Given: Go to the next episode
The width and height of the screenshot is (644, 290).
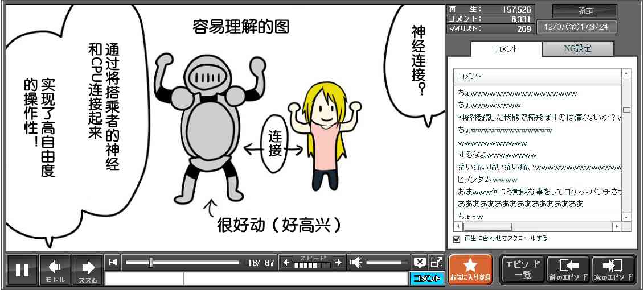Looking at the screenshot, I should (614, 270).
